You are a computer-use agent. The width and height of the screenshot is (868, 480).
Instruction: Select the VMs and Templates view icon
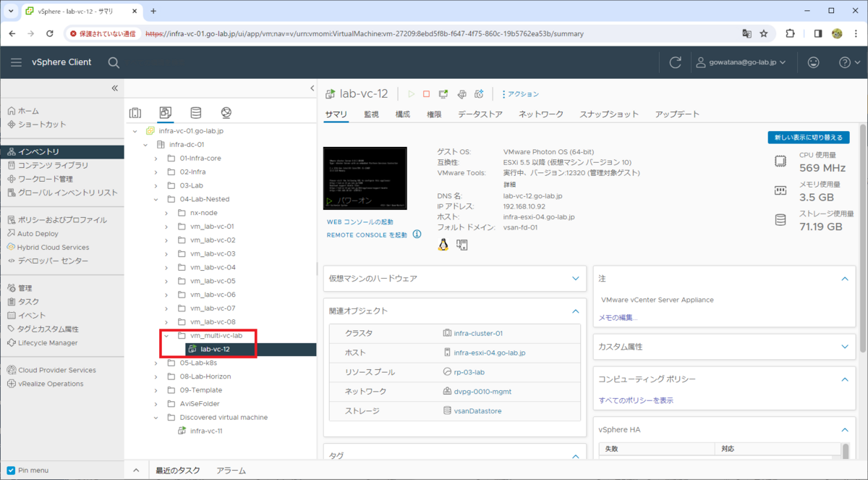[165, 112]
